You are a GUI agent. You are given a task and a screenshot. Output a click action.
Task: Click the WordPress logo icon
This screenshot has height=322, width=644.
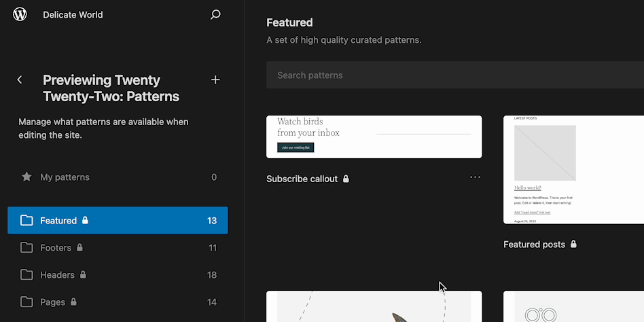[20, 14]
